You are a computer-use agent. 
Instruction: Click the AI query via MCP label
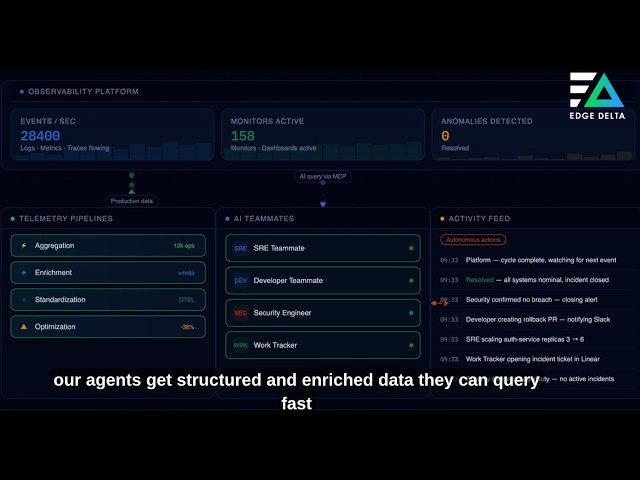pyautogui.click(x=322, y=176)
